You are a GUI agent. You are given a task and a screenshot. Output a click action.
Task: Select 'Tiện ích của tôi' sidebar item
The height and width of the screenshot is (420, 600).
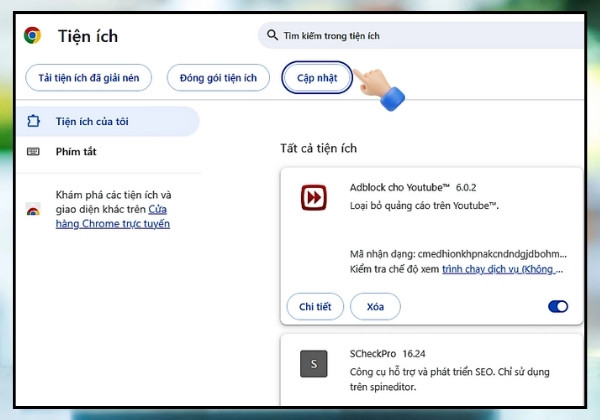tap(108, 121)
